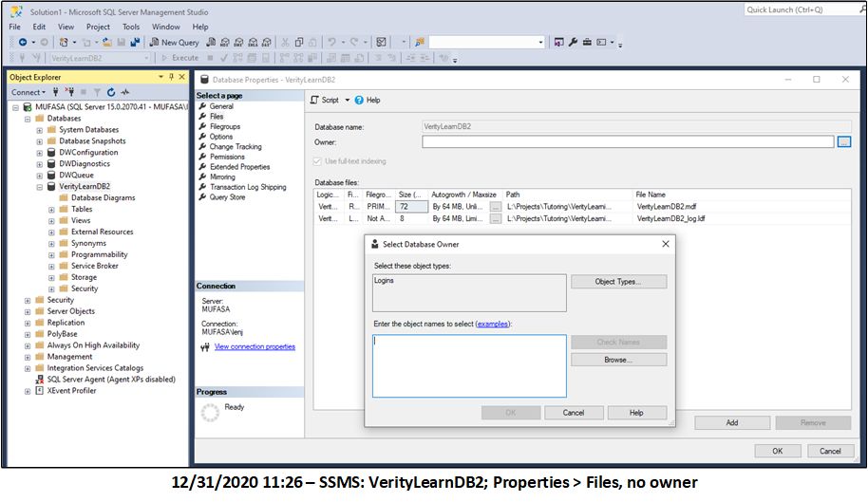868x502 pixels.
Task: Click the New Project toolbar icon
Action: [x=65, y=42]
